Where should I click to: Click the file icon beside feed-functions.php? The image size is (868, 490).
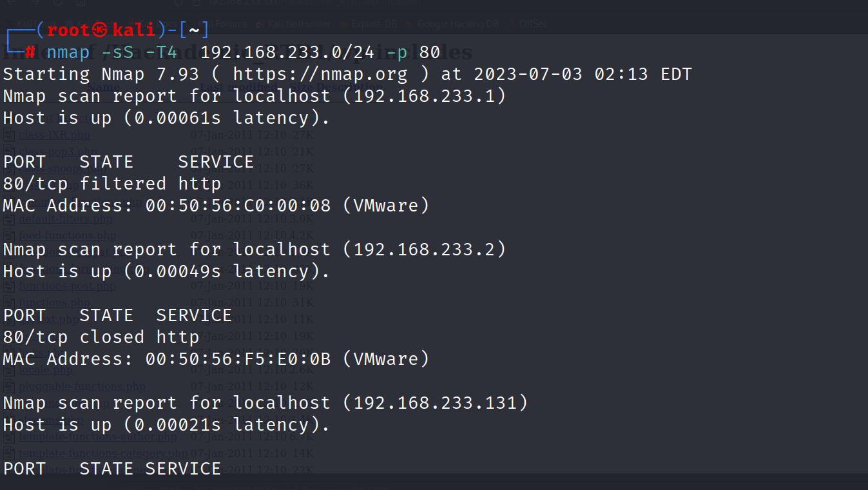9,235
